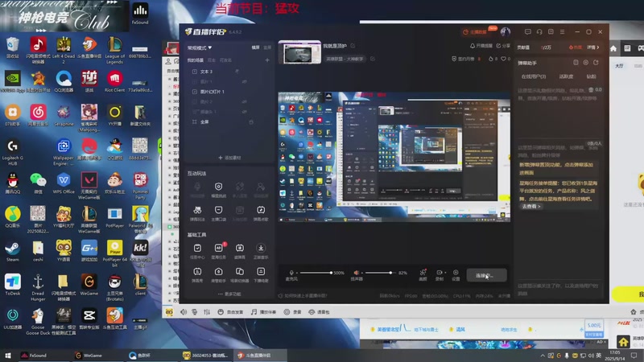Expand 更多功能 more functions

[229, 294]
